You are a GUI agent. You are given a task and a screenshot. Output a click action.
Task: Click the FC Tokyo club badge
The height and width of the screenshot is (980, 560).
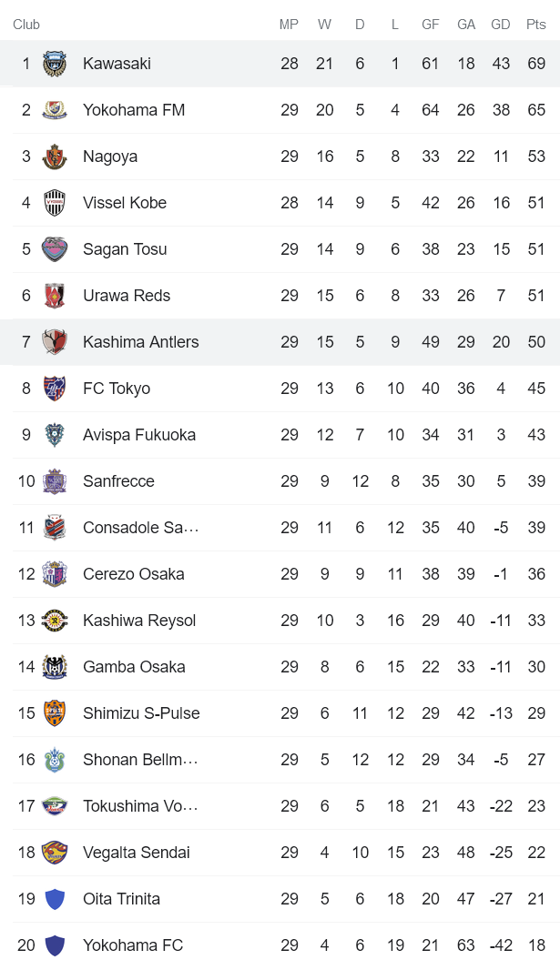coord(55,389)
